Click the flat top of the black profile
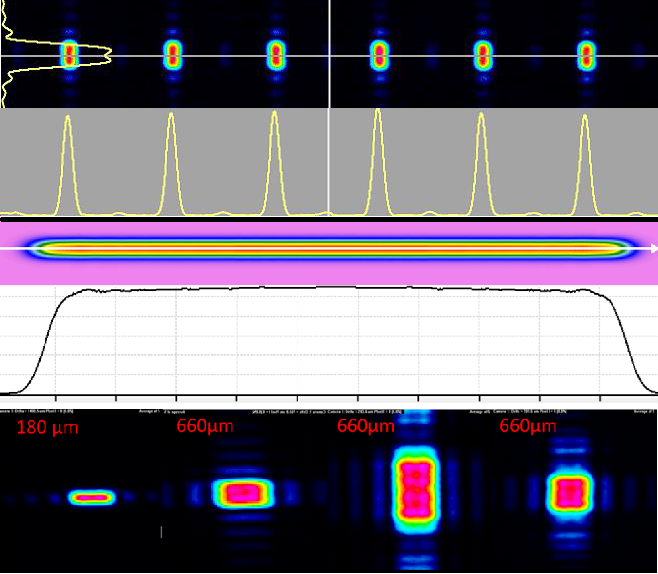658x574 pixels. point(330,289)
